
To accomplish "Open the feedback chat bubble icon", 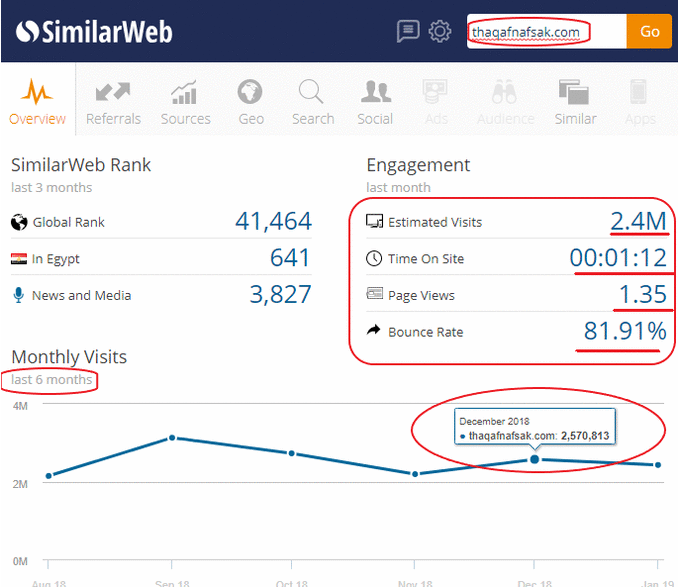I will (x=408, y=31).
